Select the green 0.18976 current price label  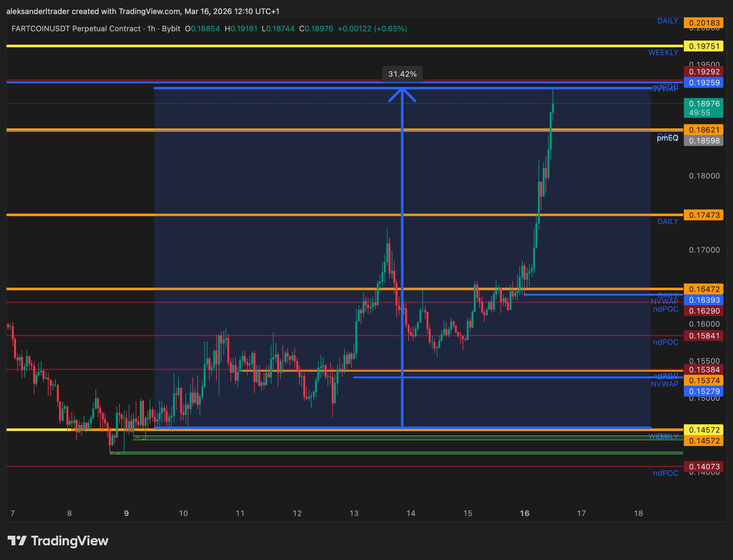(703, 108)
